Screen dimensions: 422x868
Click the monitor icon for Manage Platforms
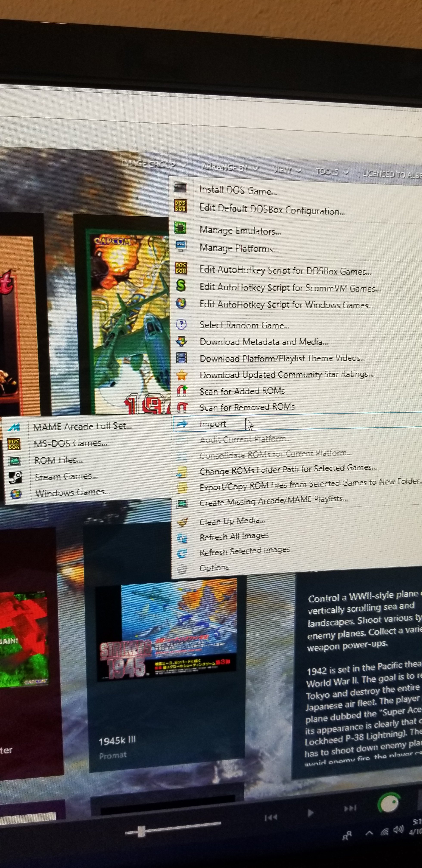click(181, 246)
